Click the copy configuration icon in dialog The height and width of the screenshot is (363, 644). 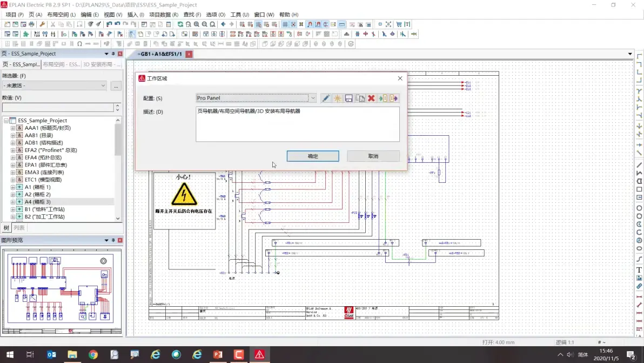(x=360, y=98)
